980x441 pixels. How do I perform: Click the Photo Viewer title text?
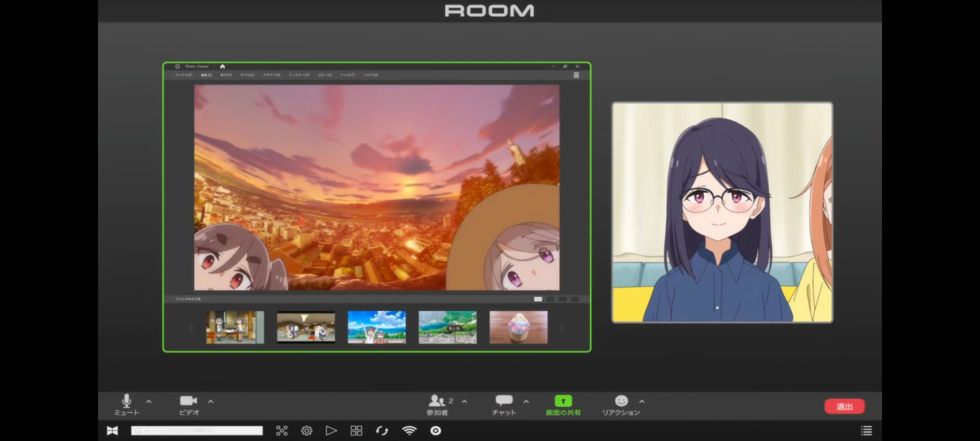pyautogui.click(x=197, y=66)
